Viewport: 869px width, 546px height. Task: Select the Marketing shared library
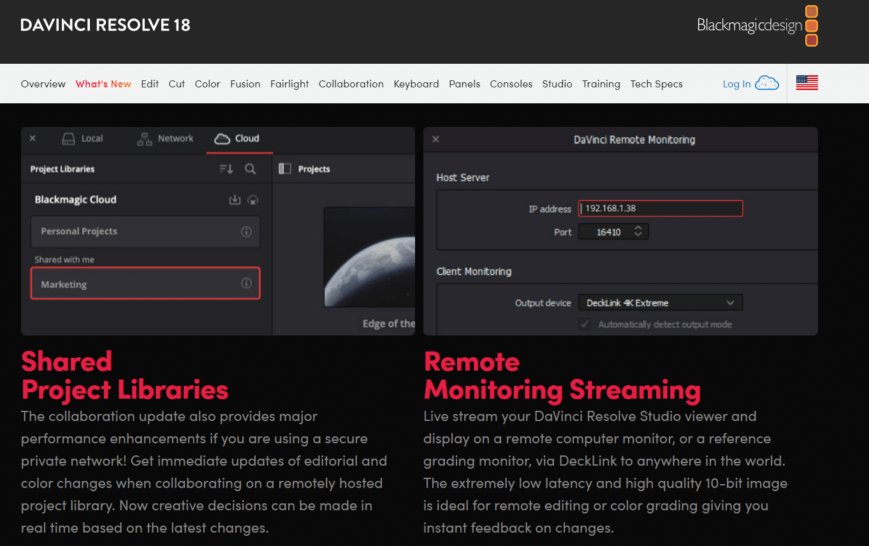[145, 283]
